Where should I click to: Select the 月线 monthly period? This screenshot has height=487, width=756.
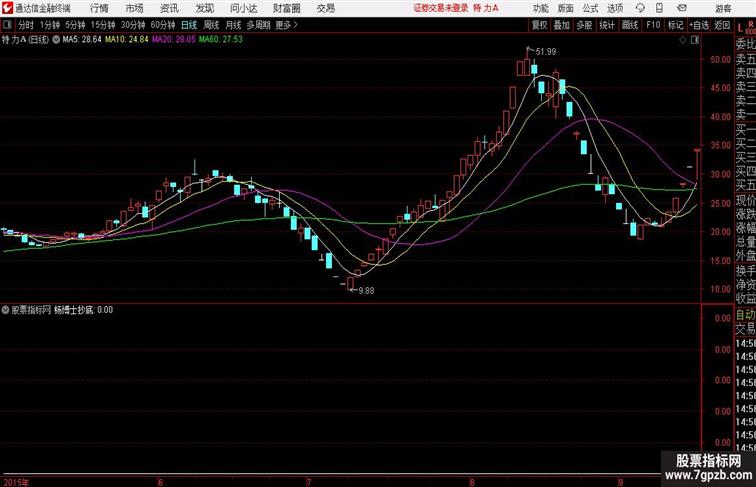pyautogui.click(x=233, y=25)
